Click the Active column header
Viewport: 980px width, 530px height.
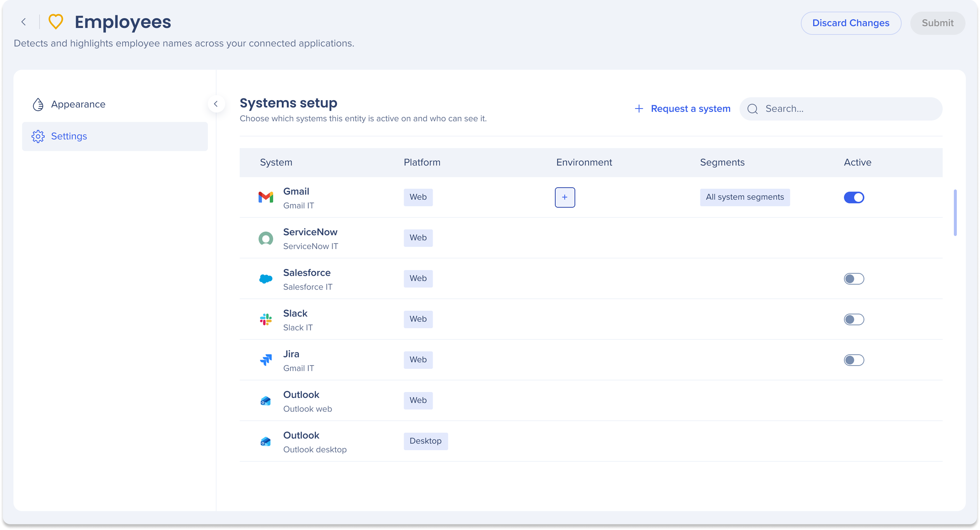pos(857,163)
